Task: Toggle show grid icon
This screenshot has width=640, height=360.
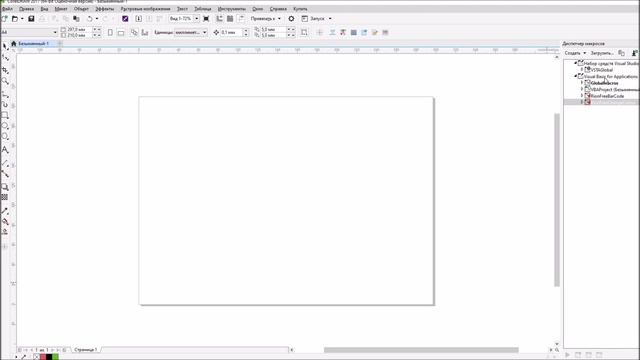Action: click(x=230, y=19)
